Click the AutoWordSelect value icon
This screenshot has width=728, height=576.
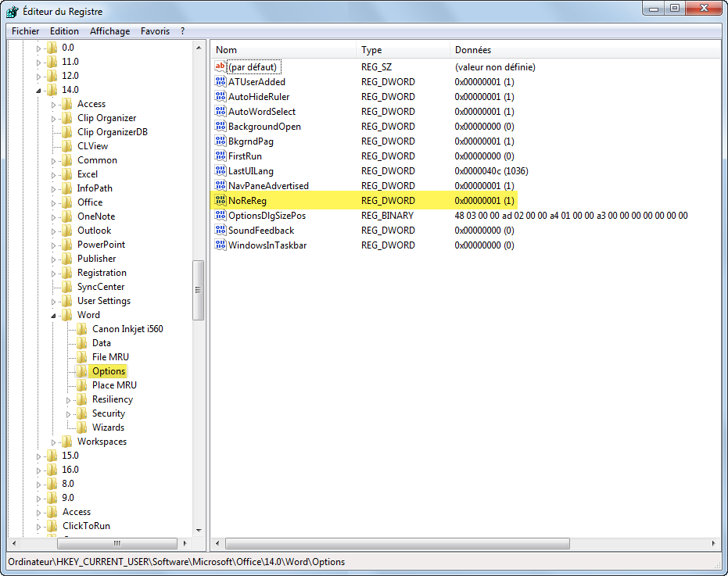[220, 112]
